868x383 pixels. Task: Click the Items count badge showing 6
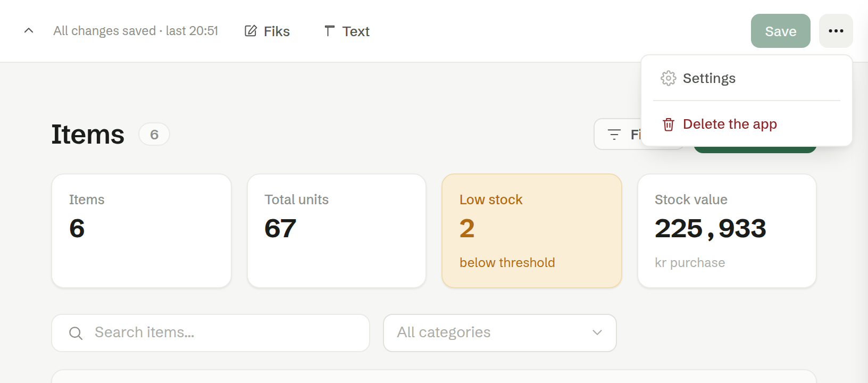pyautogui.click(x=154, y=134)
